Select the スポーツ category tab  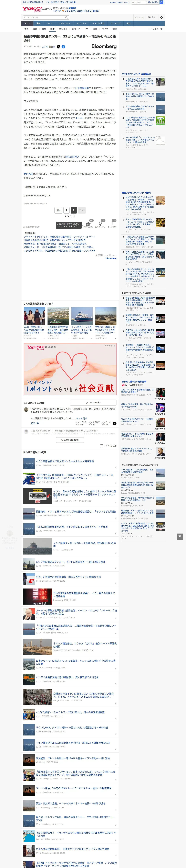[x=76, y=29]
